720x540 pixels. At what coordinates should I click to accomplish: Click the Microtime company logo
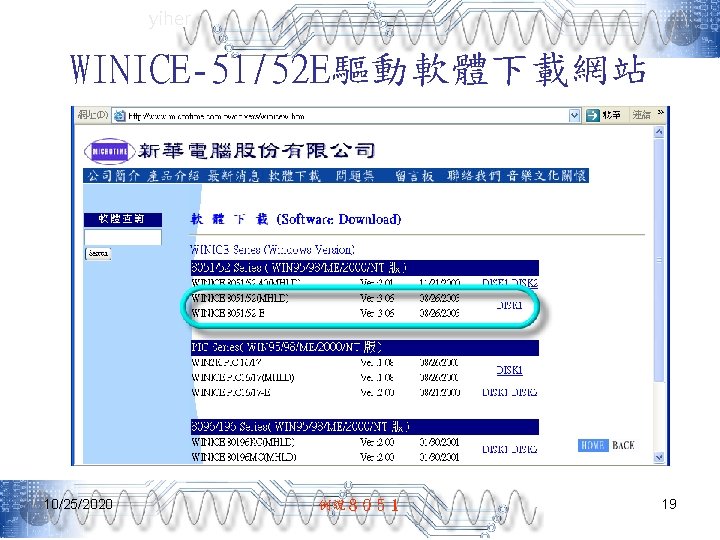click(109, 151)
